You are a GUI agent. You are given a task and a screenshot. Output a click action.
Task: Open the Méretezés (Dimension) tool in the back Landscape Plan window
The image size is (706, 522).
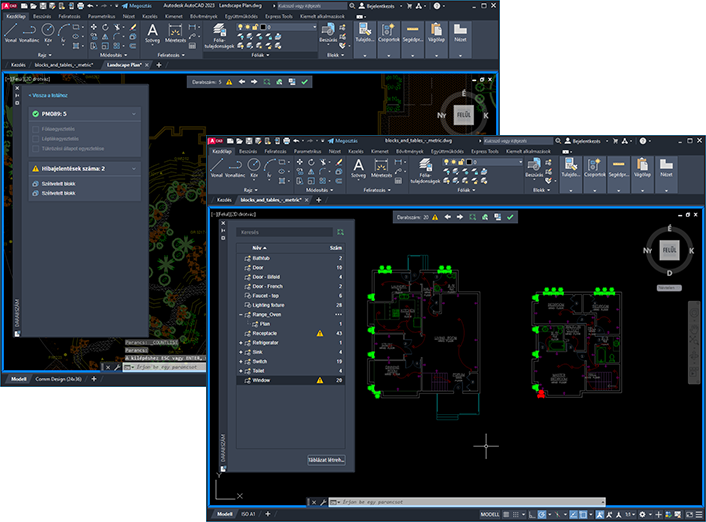coord(175,33)
